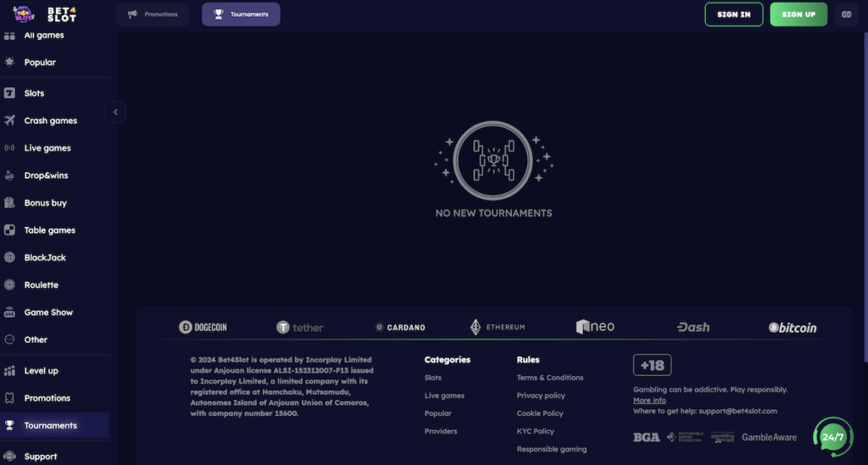This screenshot has height=465, width=868.
Task: Open BlackJack from the sidebar
Action: click(x=45, y=257)
